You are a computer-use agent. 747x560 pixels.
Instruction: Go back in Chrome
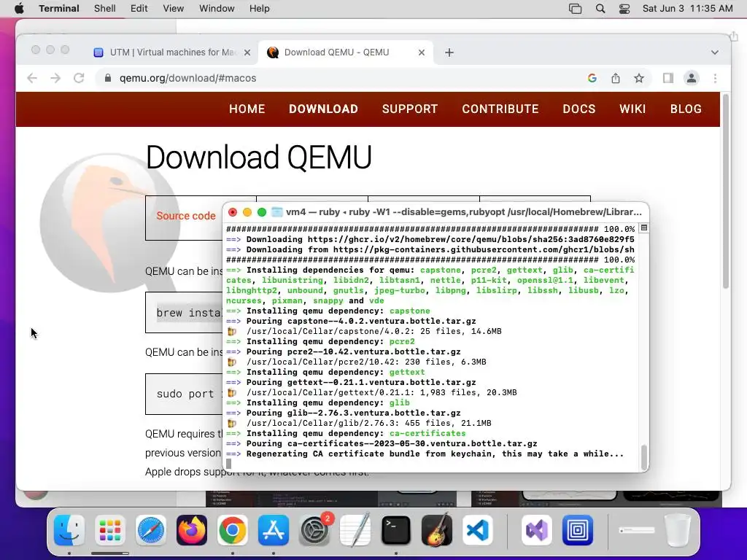click(x=32, y=78)
